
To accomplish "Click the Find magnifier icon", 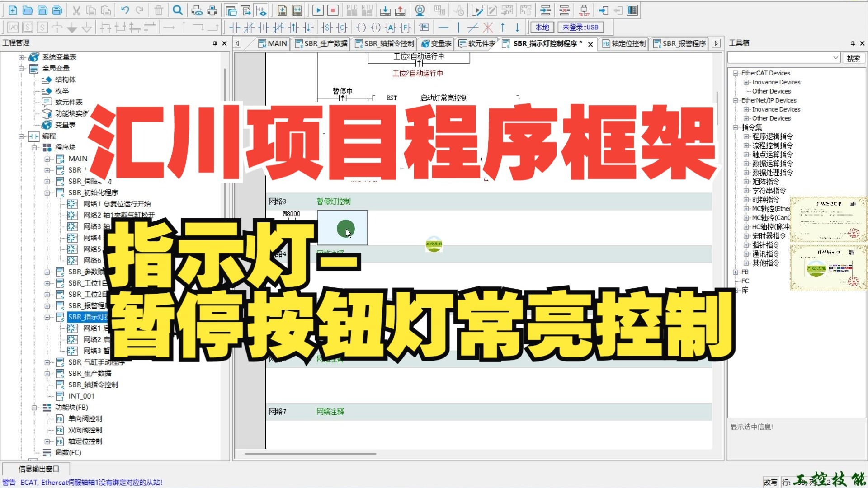I will tap(178, 10).
